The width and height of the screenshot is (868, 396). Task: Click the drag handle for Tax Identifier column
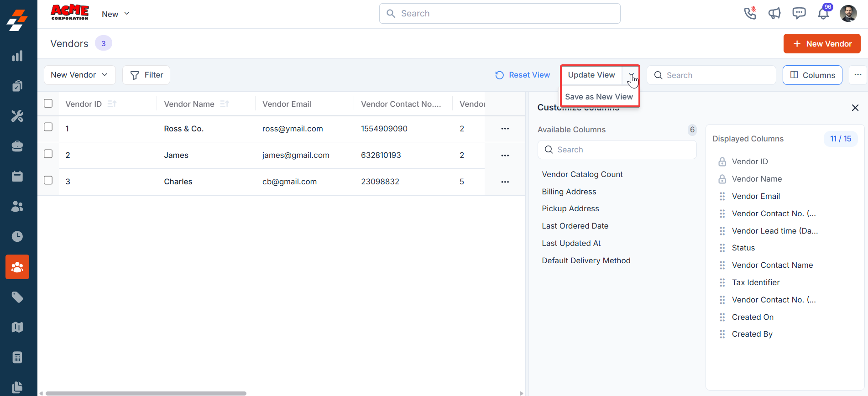pyautogui.click(x=722, y=282)
